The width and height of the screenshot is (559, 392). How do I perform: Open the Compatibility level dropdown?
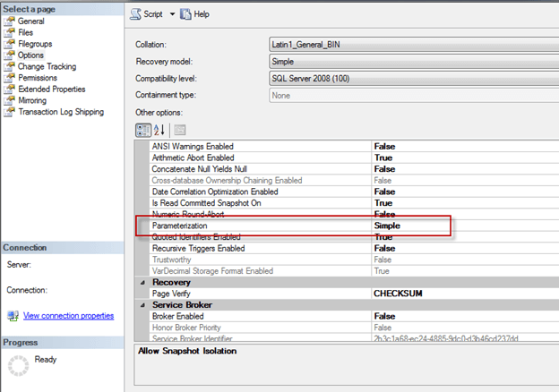click(414, 79)
